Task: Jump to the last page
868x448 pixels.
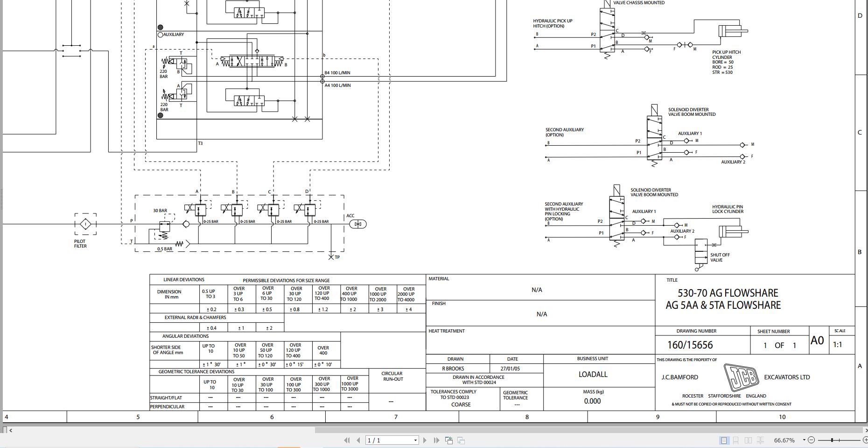Action: tap(436, 440)
